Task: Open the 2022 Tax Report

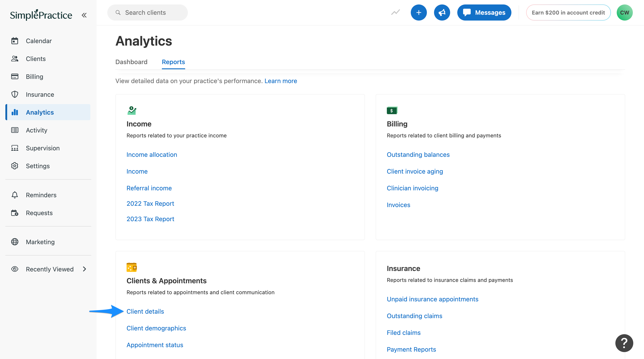Action: (150, 204)
